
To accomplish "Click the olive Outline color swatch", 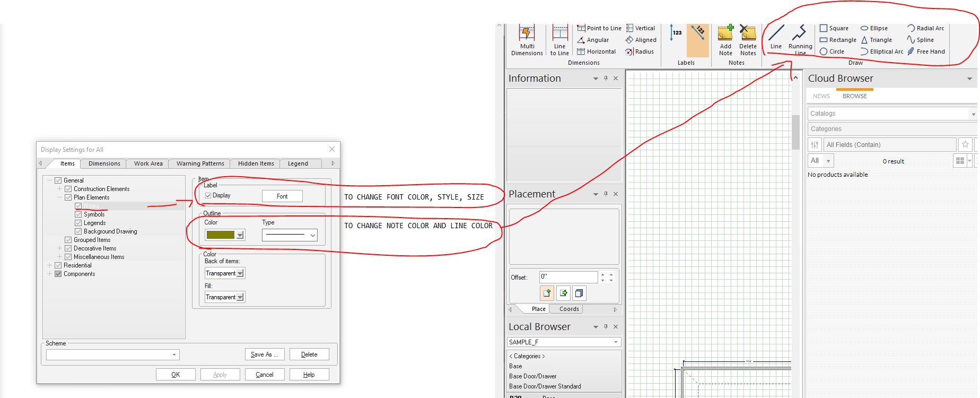I will pyautogui.click(x=220, y=235).
